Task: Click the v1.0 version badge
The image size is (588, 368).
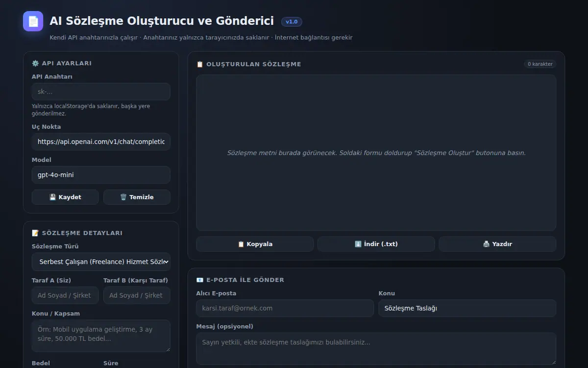Action: click(x=292, y=22)
